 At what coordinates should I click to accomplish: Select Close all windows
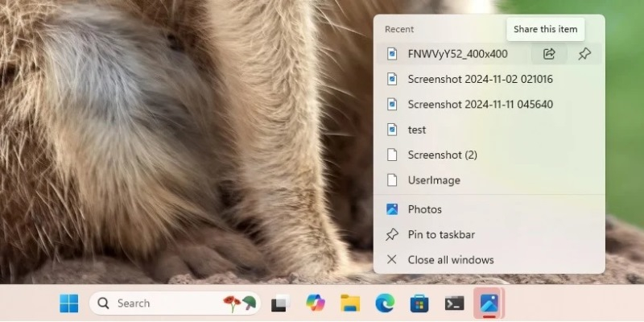(x=450, y=259)
